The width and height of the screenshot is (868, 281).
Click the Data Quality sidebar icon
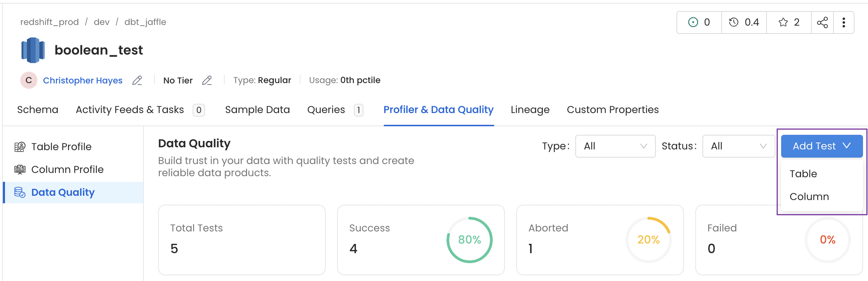[x=20, y=192]
